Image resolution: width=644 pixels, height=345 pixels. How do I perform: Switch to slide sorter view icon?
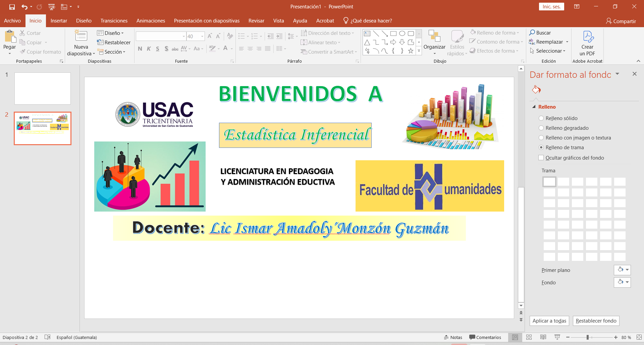(529, 337)
